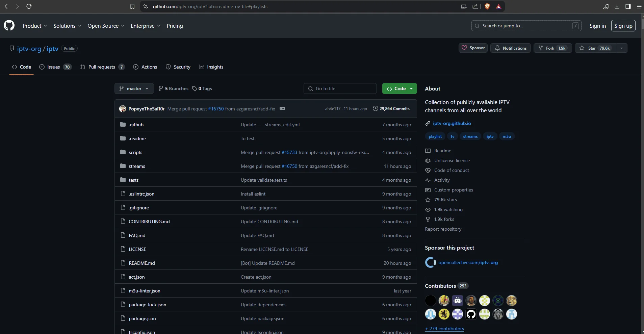Screen dimensions: 644x334
Task: Open the .github folder
Action: pyautogui.click(x=136, y=125)
